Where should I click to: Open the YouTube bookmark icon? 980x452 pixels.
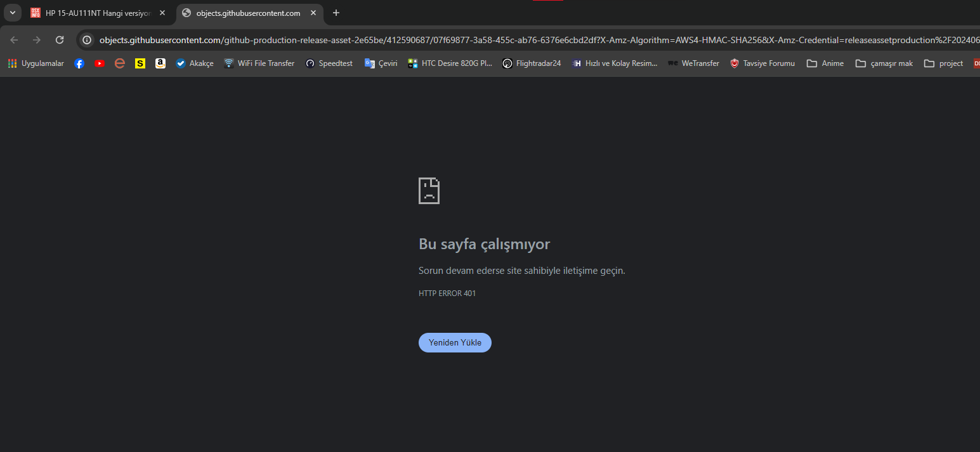tap(100, 63)
